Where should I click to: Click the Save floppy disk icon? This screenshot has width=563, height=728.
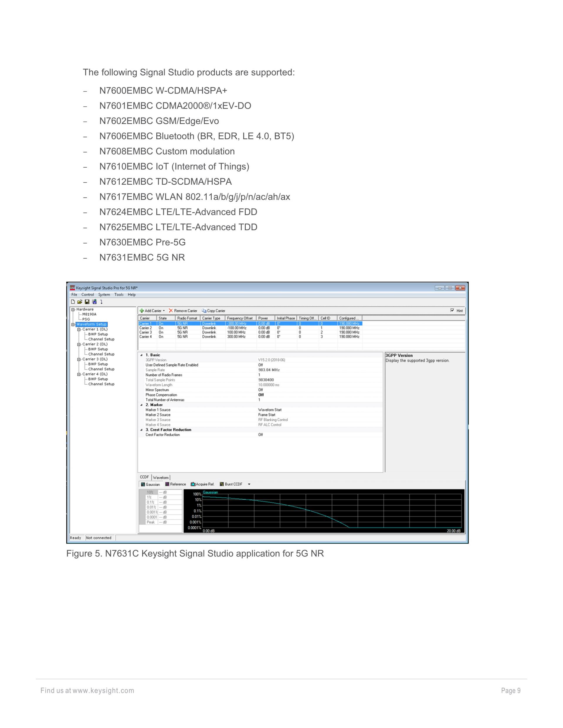coord(87,302)
